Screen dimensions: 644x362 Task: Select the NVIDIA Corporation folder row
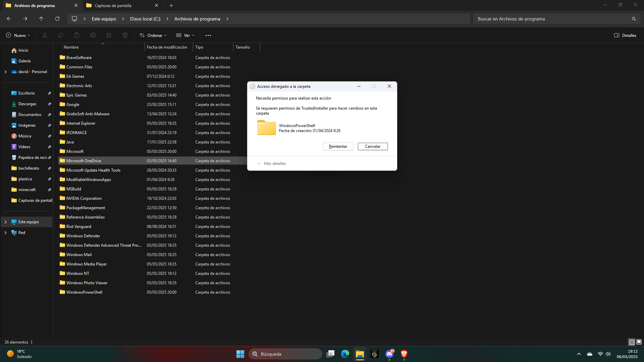tap(148, 198)
